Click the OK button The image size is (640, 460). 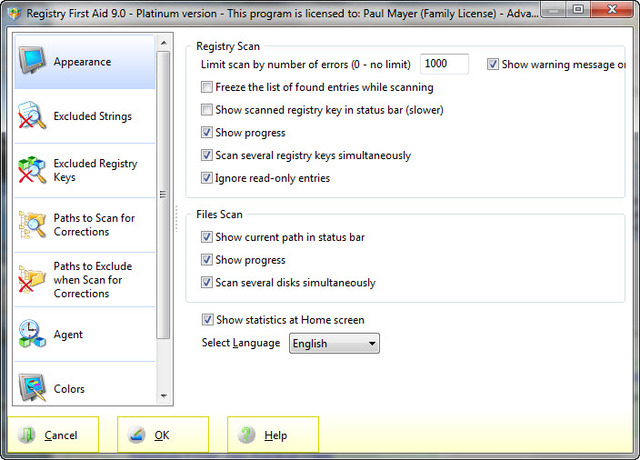(x=163, y=435)
